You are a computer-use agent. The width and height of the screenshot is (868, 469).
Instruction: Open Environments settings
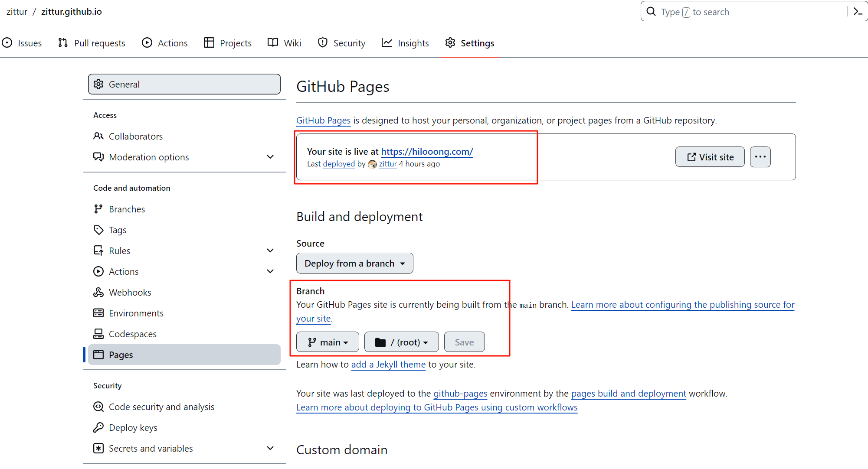184,313
